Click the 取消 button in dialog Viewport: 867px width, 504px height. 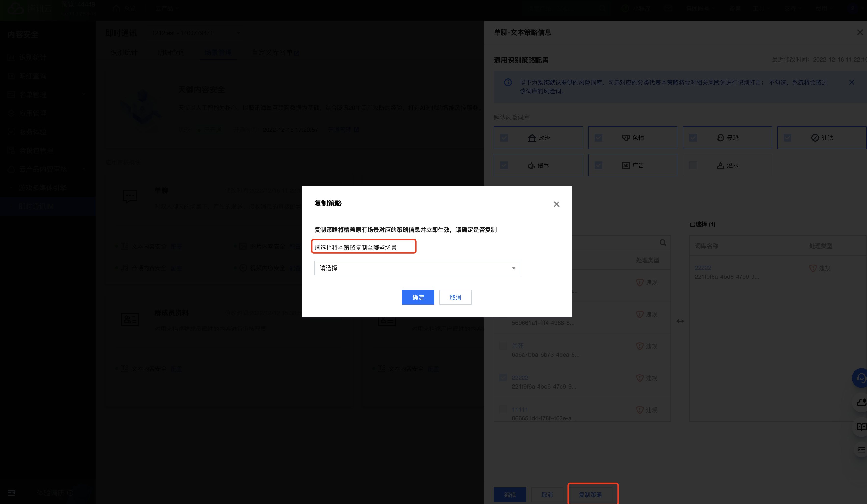pyautogui.click(x=455, y=297)
